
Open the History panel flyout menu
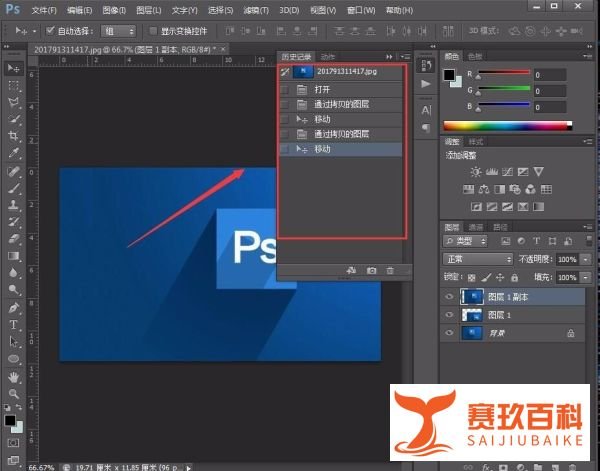(x=406, y=57)
